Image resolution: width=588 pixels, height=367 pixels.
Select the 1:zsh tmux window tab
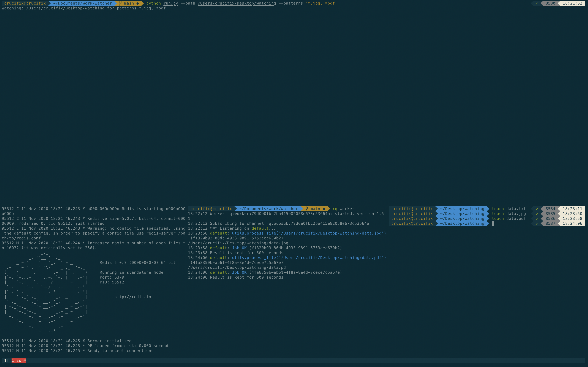(19, 360)
